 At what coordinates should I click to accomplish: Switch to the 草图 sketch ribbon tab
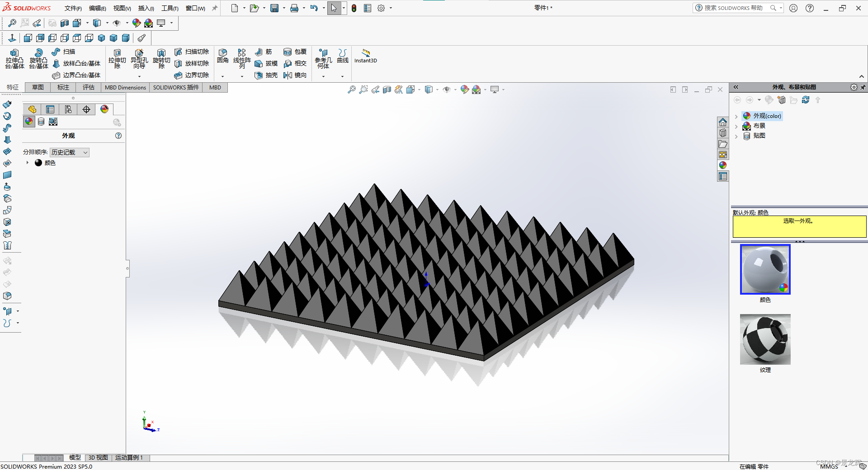click(38, 87)
